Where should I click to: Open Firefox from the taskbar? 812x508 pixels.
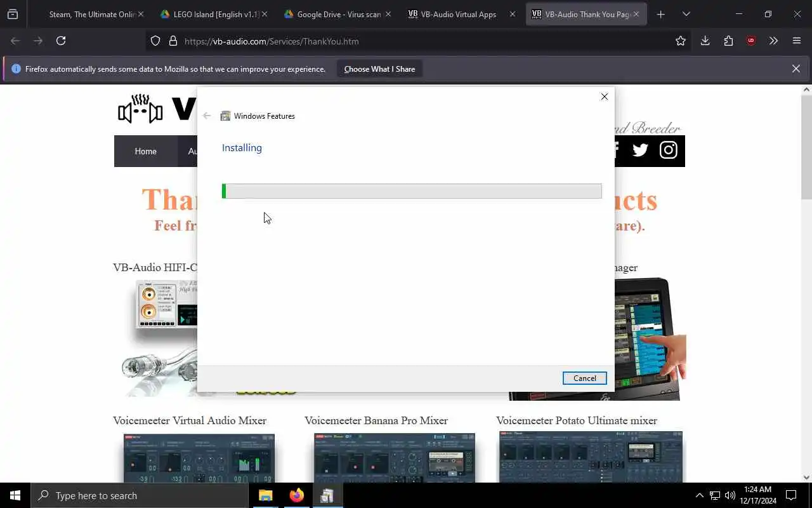(296, 495)
